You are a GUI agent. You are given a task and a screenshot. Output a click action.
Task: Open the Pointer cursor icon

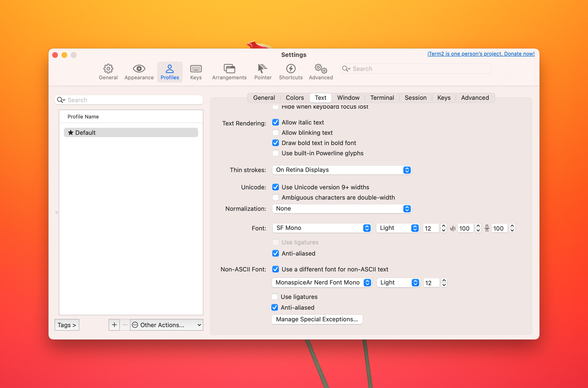click(x=263, y=69)
